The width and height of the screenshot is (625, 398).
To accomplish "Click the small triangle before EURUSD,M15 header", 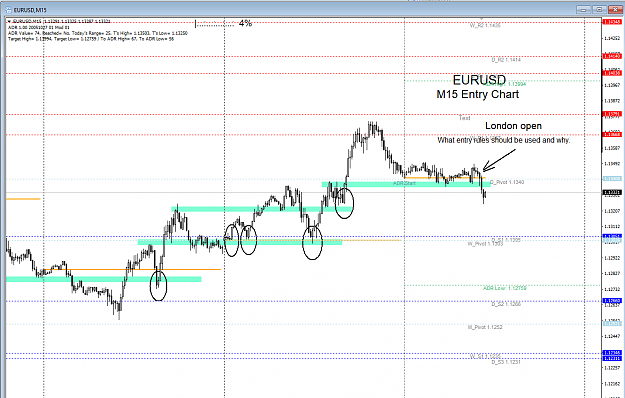I will point(9,22).
